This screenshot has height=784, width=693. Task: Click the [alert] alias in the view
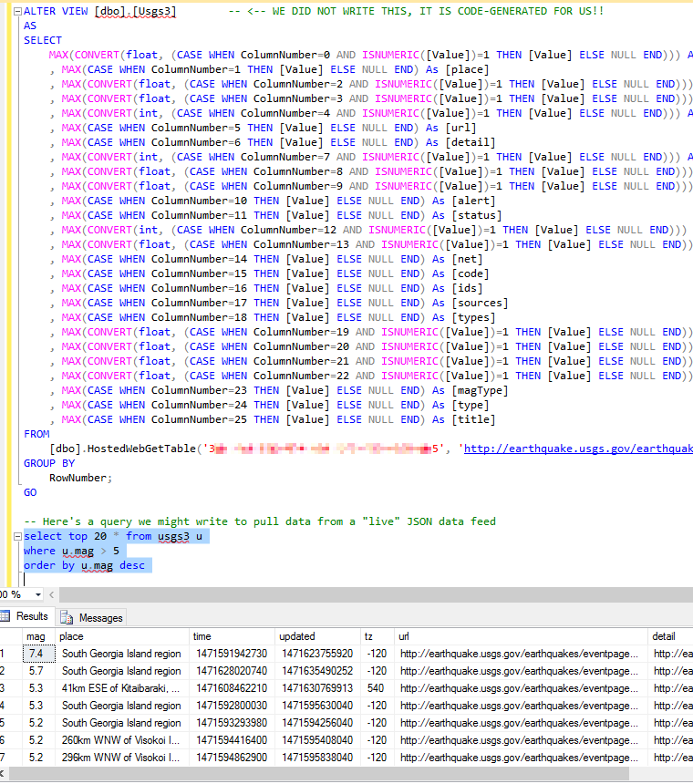[473, 201]
